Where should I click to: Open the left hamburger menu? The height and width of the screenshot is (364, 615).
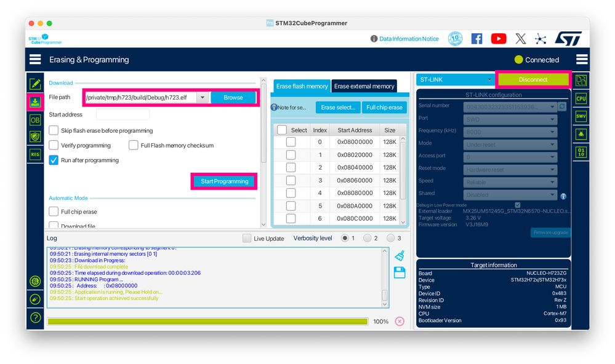(x=35, y=60)
